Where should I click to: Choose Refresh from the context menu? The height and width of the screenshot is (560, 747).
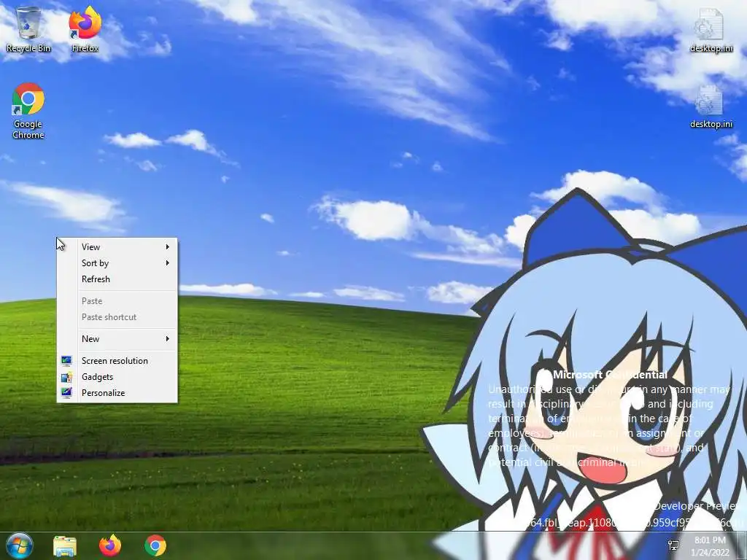point(117,279)
